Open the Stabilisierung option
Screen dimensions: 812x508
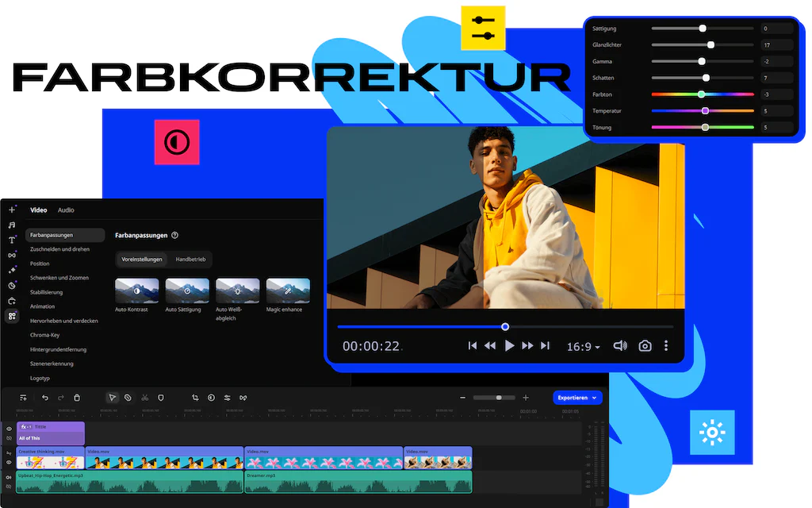click(46, 292)
